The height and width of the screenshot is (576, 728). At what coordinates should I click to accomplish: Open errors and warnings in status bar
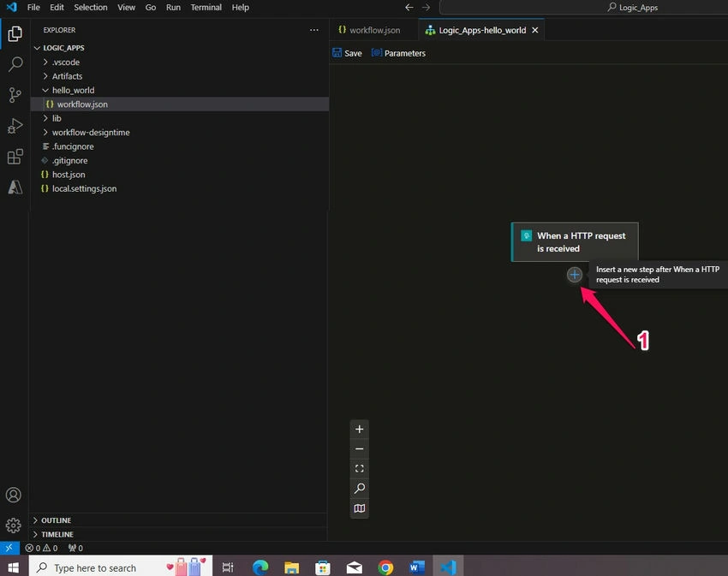click(41, 548)
